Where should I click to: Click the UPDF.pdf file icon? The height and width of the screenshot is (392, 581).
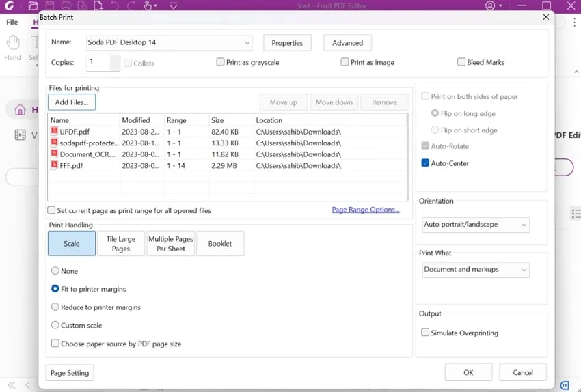(55, 131)
